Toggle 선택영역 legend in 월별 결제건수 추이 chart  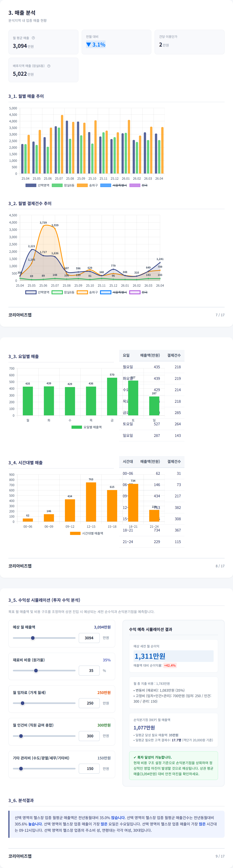tap(37, 292)
